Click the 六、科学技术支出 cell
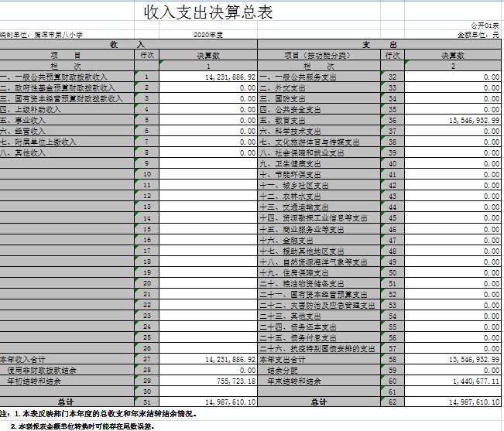The image size is (504, 431). point(319,131)
